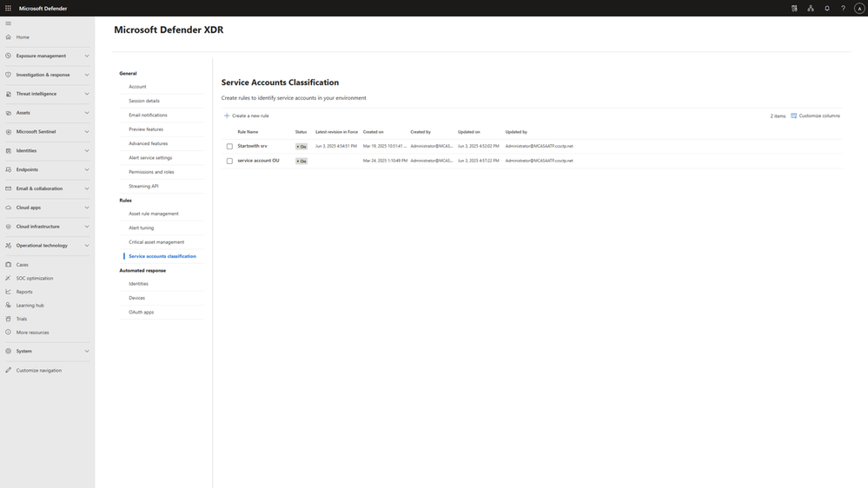Expand the Investigation & response chevron
The image size is (868, 488).
click(x=86, y=75)
